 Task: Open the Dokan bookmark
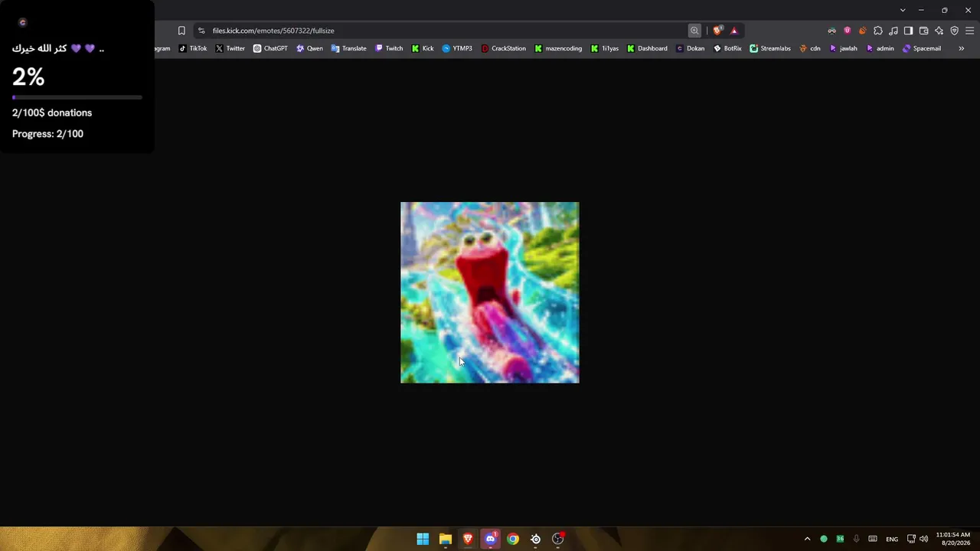pyautogui.click(x=690, y=48)
